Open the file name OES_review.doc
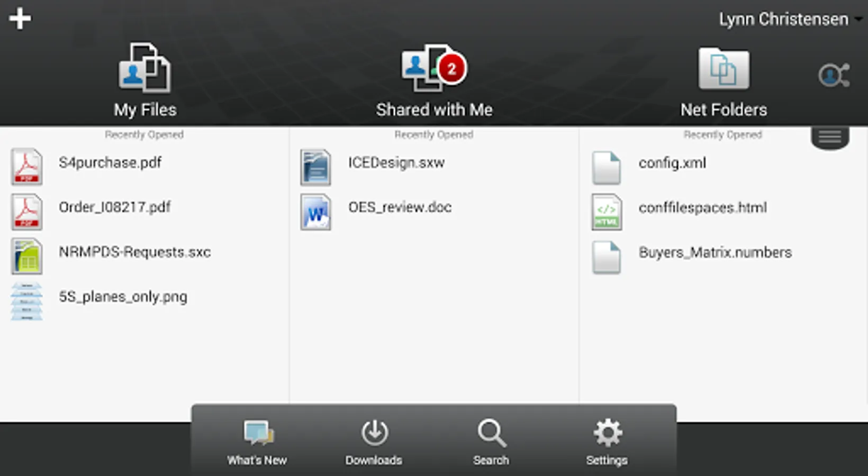This screenshot has height=476, width=868. (x=400, y=207)
